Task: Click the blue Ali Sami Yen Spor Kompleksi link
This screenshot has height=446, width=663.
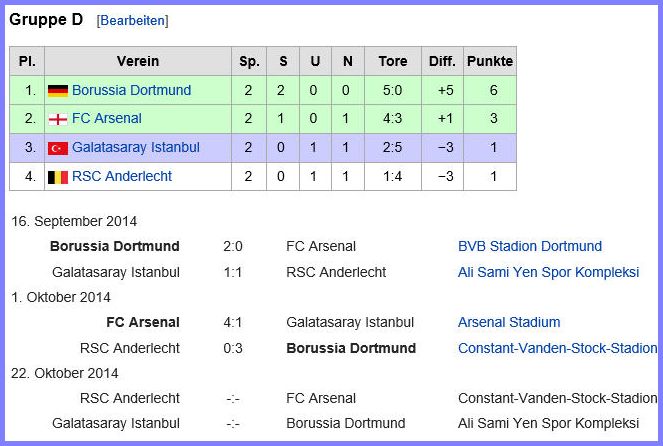Action: coord(548,272)
